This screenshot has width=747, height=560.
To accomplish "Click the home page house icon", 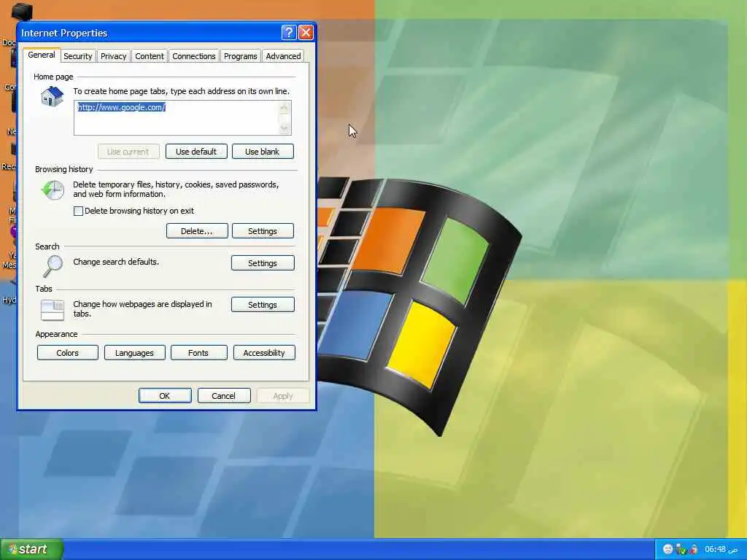I will click(53, 97).
